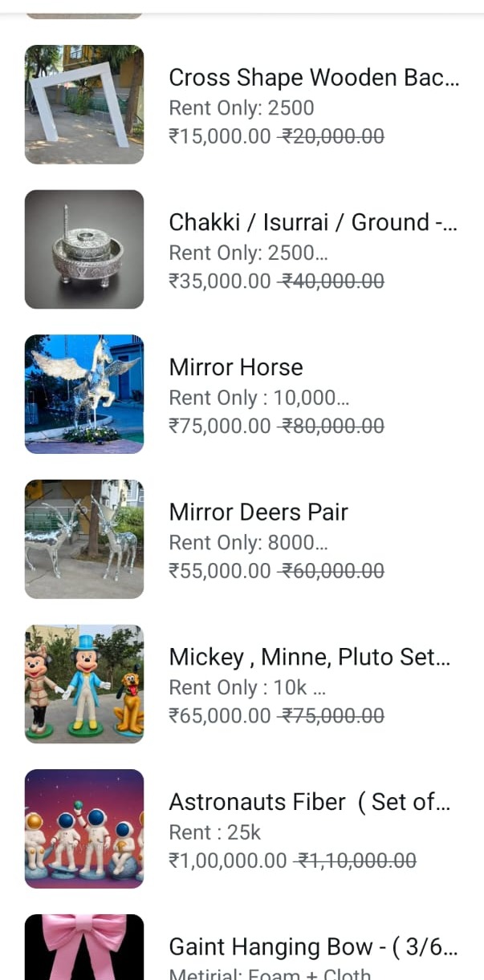
Task: Click the ₹75,000.00 Mirror Horse price
Action: coord(220,426)
